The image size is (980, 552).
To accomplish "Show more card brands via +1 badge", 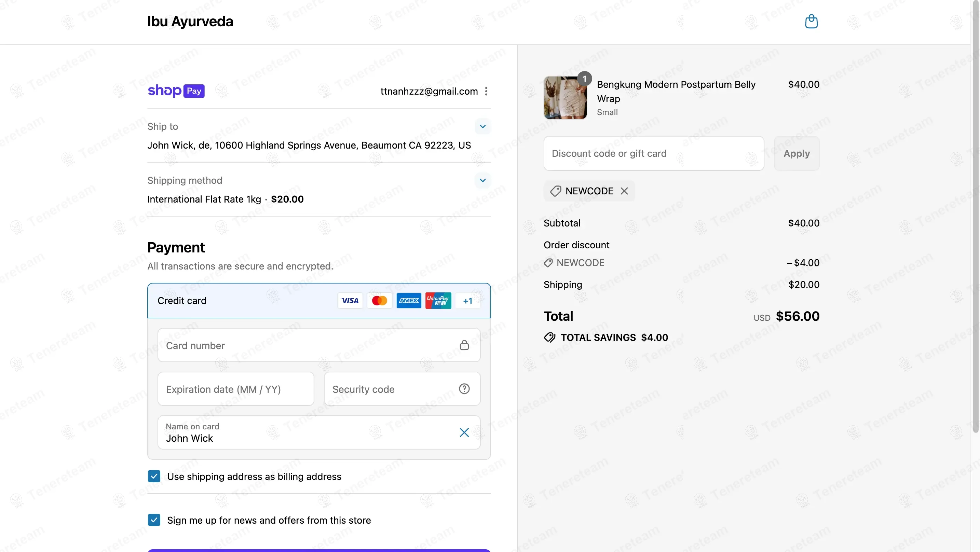I will 467,301.
